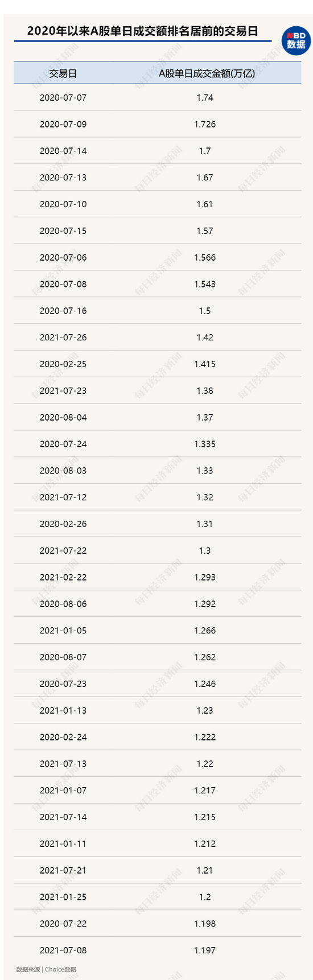Screen dimensions: 313x980
Task: Select the 2020-07-09 row date
Action: point(63,124)
